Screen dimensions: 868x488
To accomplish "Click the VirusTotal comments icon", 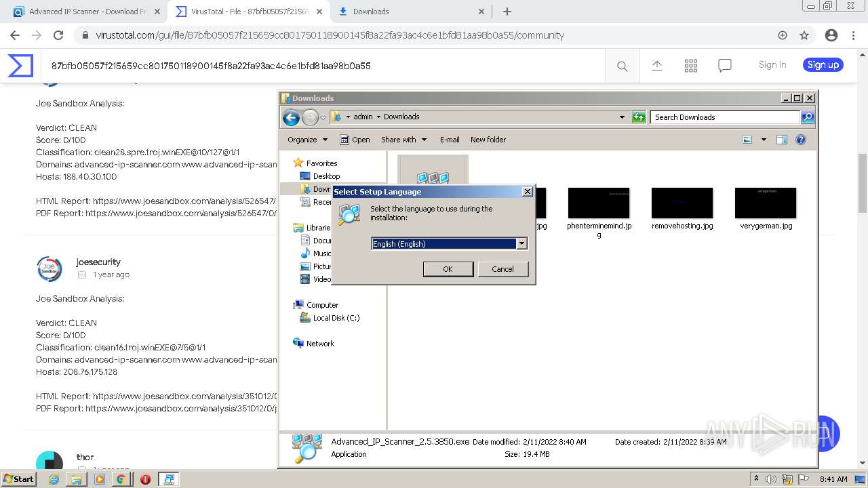I will [725, 66].
